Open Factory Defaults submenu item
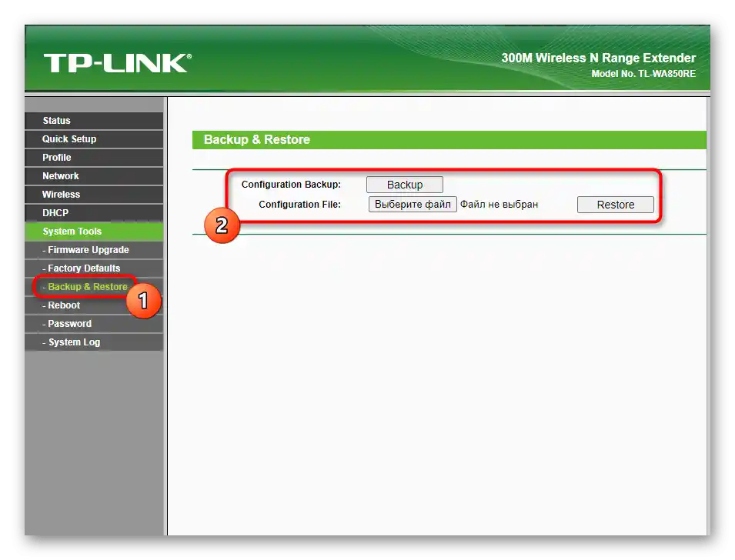The width and height of the screenshot is (735, 560). click(94, 268)
